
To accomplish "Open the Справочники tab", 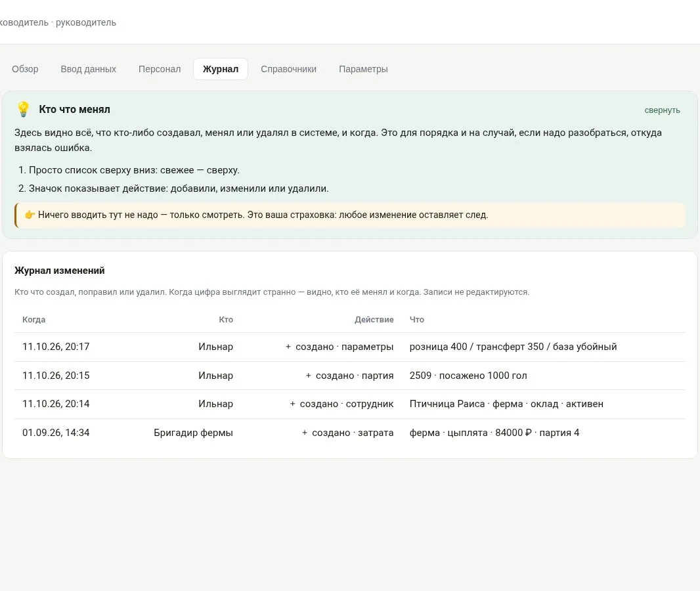I will 288,69.
